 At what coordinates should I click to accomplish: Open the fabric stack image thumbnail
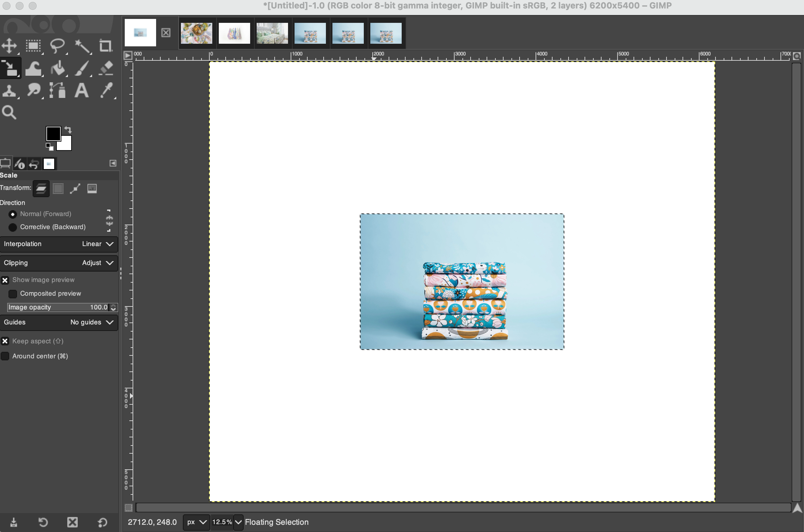(309, 33)
